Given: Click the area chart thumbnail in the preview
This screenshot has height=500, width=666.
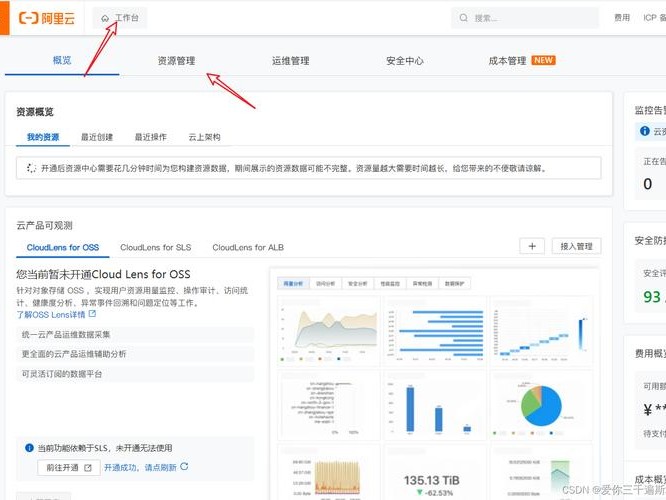Looking at the screenshot, I should 329,331.
